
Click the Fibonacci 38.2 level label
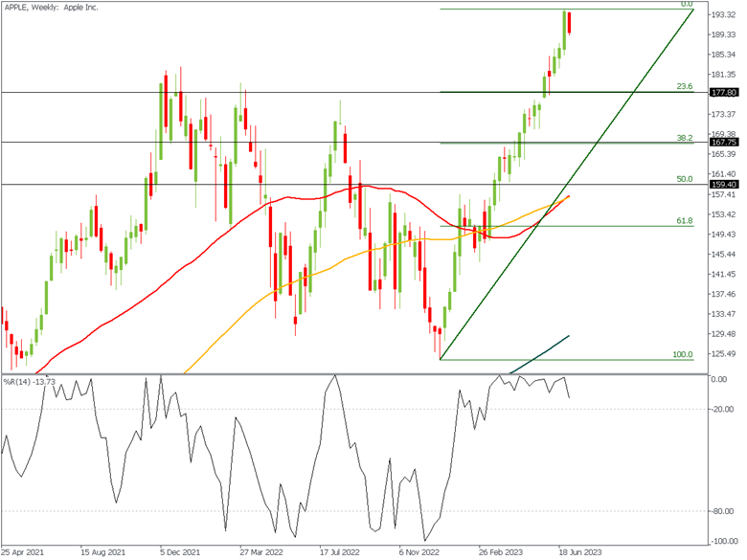[685, 138]
